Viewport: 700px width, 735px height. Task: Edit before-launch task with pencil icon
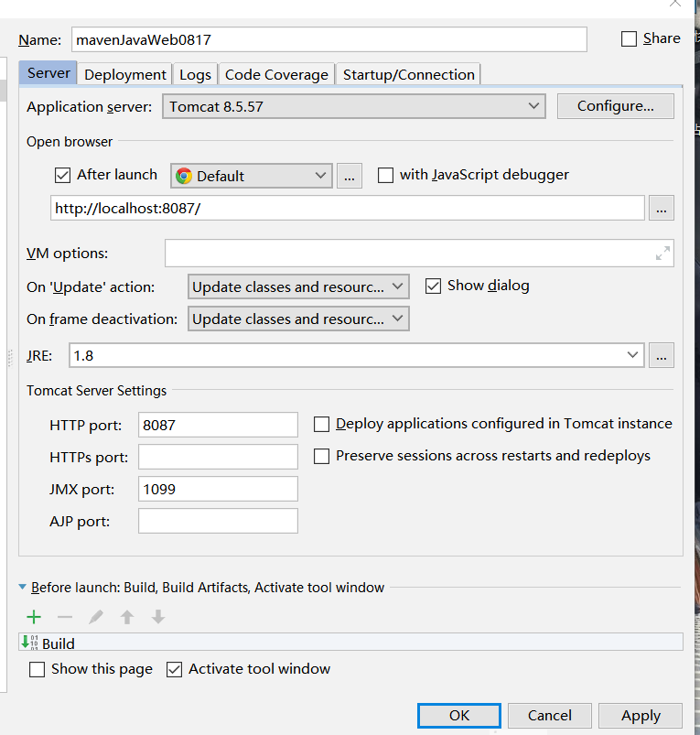tap(95, 617)
